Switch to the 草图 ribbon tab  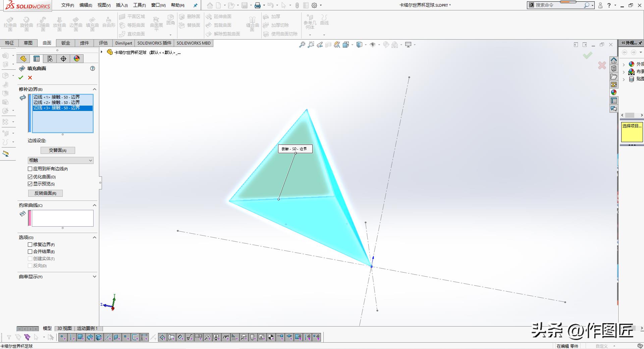click(x=28, y=43)
